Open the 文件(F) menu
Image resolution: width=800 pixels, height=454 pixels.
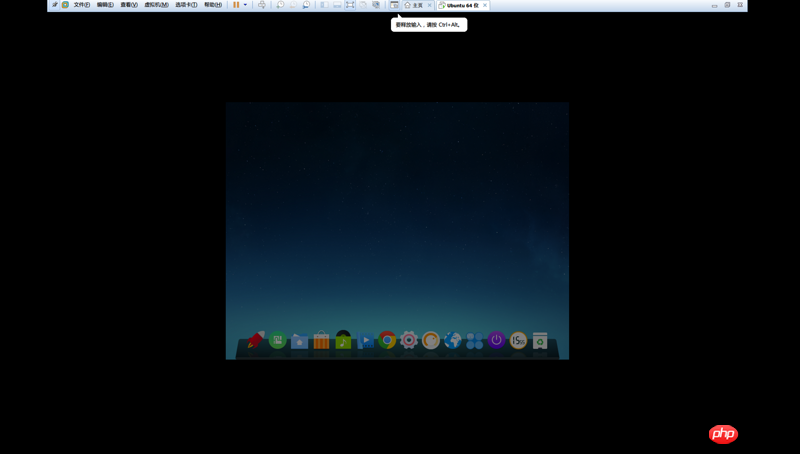tap(81, 5)
